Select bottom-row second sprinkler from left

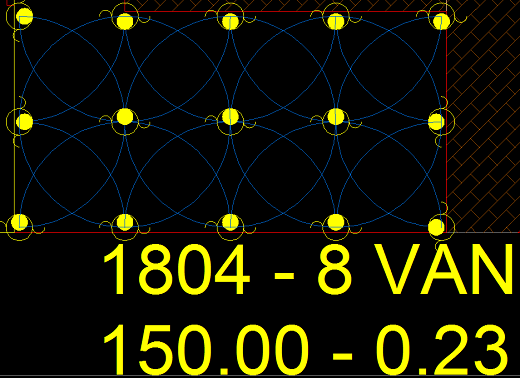click(x=125, y=222)
